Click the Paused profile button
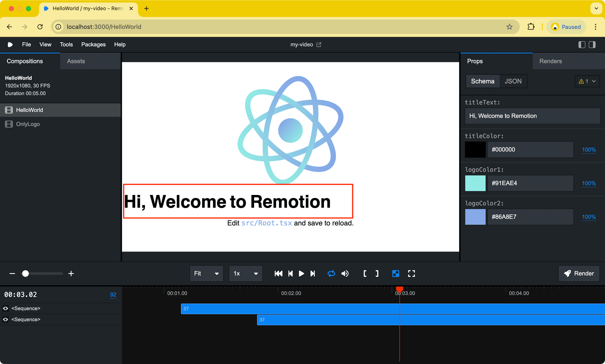Image resolution: width=605 pixels, height=364 pixels. point(566,27)
